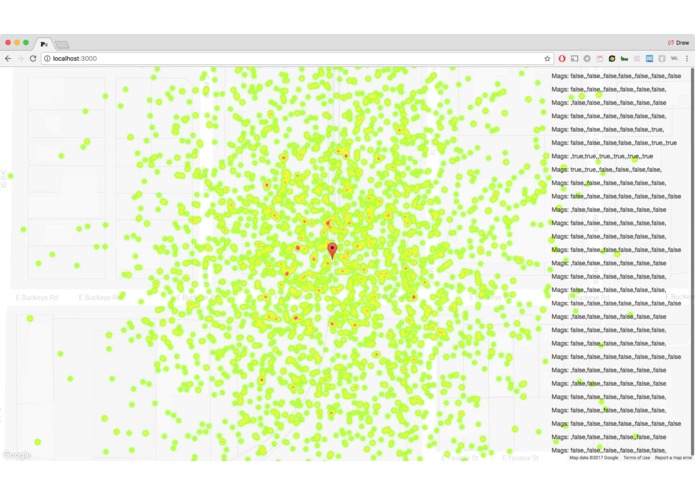This screenshot has width=695, height=494.
Task: Click the red location marker pin
Action: tap(332, 250)
